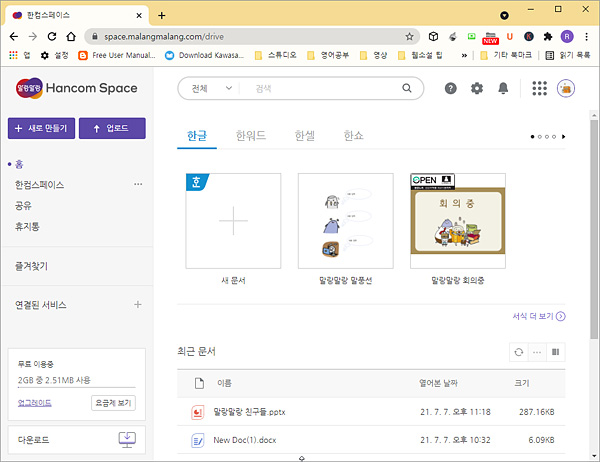Open the apps shortcut in bookmarks bar
The width and height of the screenshot is (600, 462).
(19, 55)
